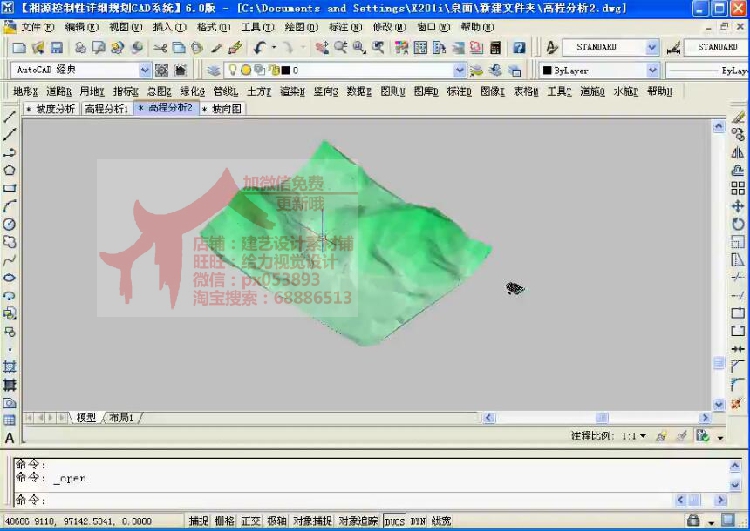The height and width of the screenshot is (531, 750).
Task: Switch to the 模型 model tab
Action: [86, 418]
